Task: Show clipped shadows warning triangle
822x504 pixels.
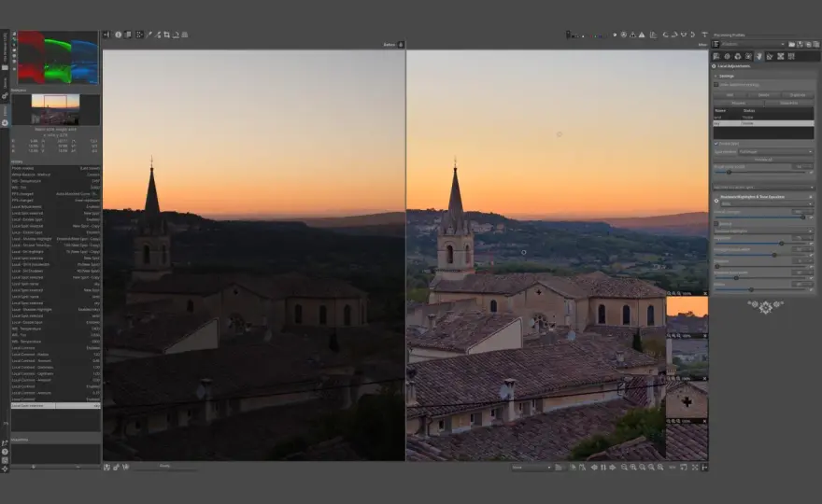Action: pyautogui.click(x=632, y=35)
